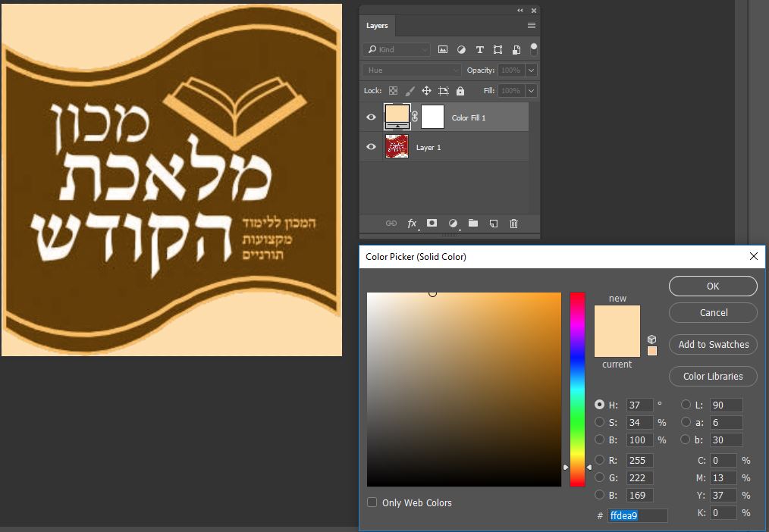Click the Lock all padlock icon
The width and height of the screenshot is (769, 532).
(x=460, y=90)
